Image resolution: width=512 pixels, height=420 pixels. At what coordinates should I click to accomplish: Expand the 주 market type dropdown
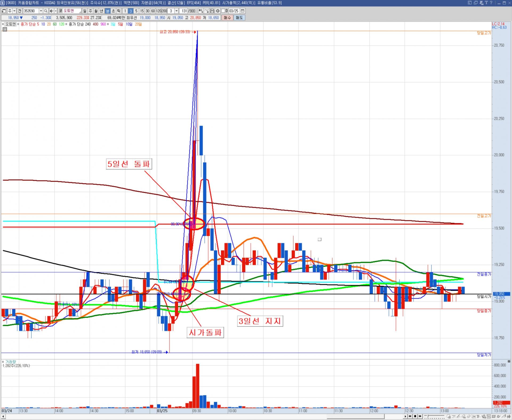[14, 11]
